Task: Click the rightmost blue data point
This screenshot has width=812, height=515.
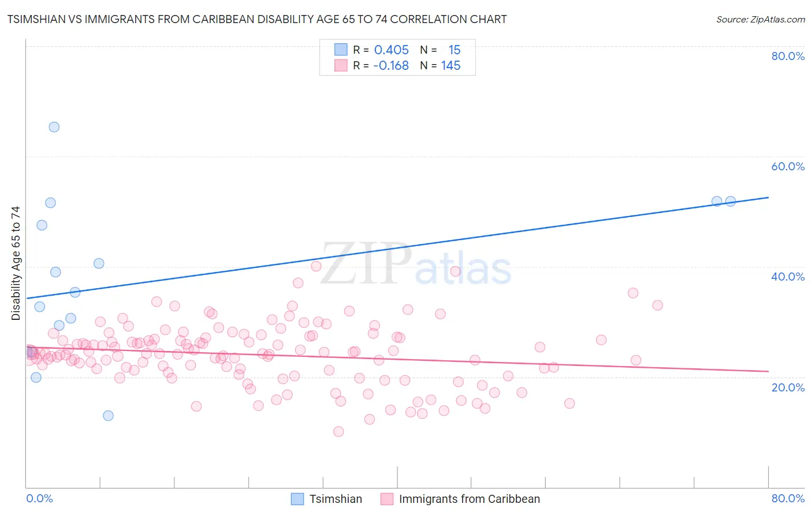Action: point(731,201)
